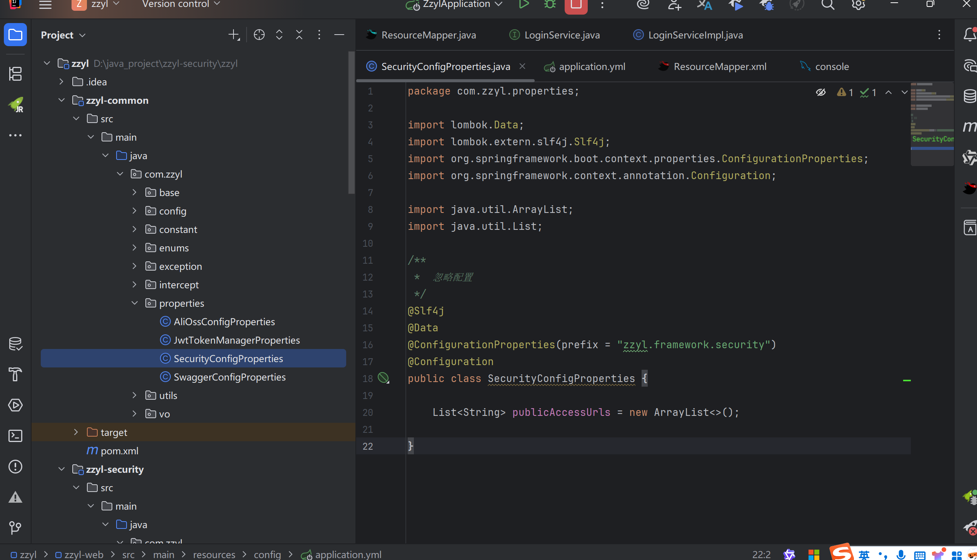The image size is (977, 560).
Task: Click the green Run application icon
Action: click(524, 5)
